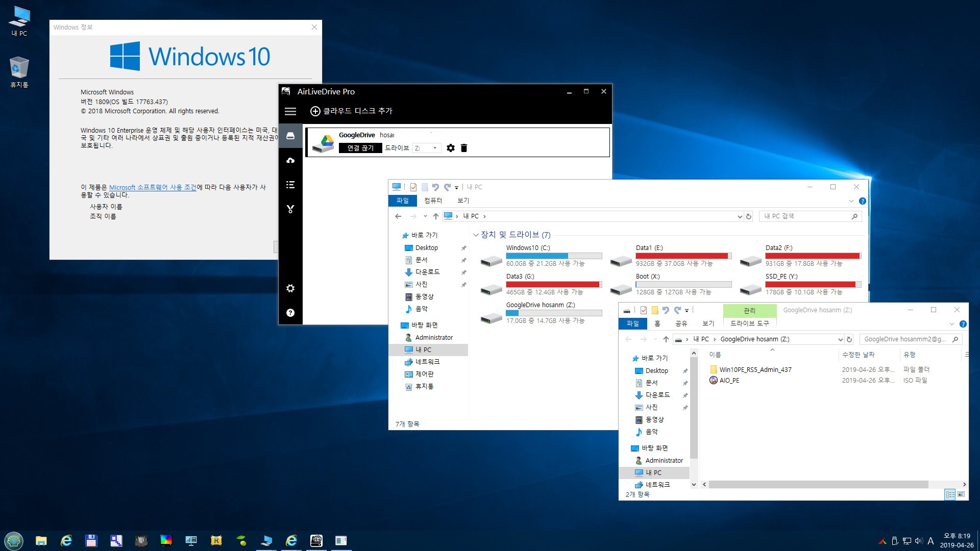
Task: Open the AirLiveDrive hamburger menu
Action: (290, 111)
